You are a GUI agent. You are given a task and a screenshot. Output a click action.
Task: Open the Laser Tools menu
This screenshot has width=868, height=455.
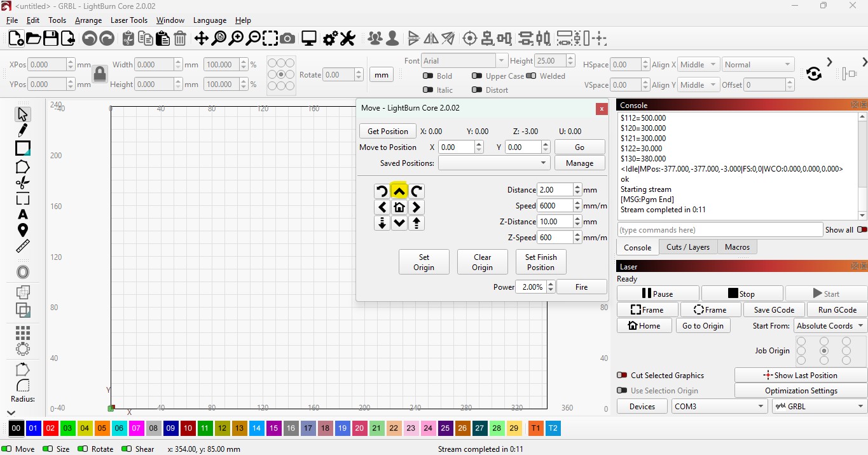pyautogui.click(x=128, y=20)
